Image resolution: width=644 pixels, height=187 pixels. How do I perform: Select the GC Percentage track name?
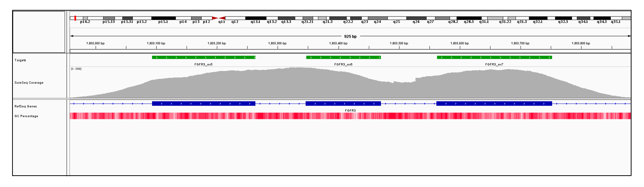[x=26, y=116]
